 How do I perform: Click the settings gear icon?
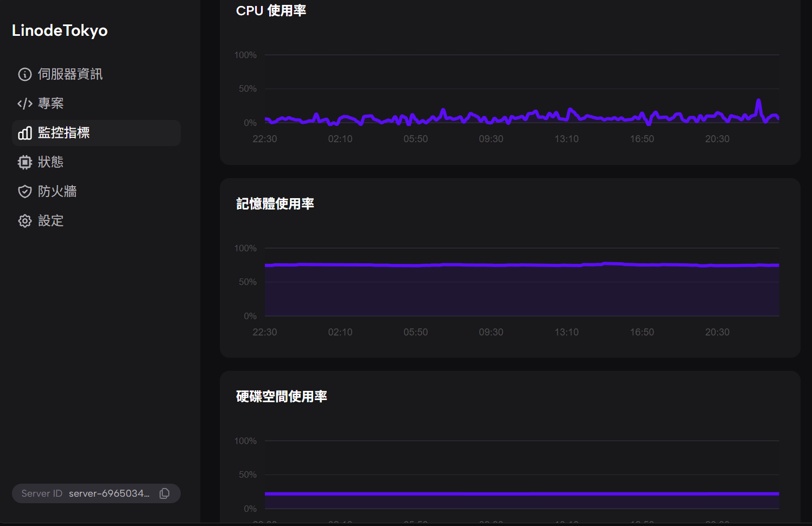(x=25, y=221)
